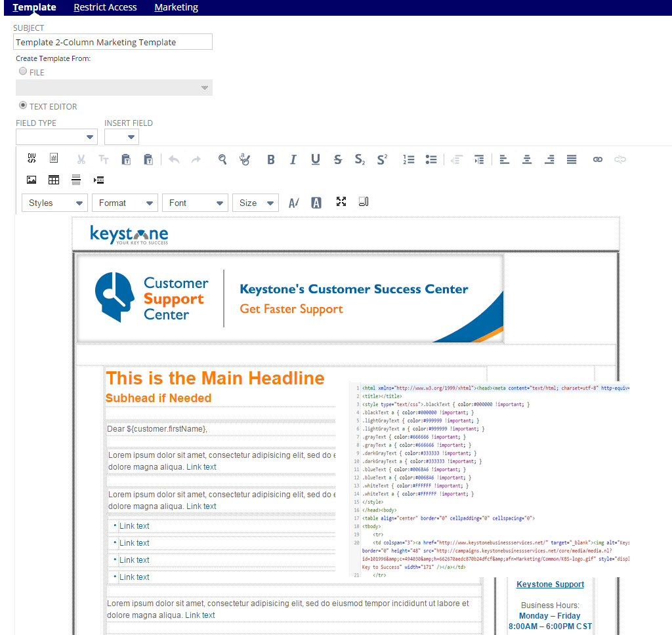Click the Customer Support Center banner
This screenshot has width=672, height=635.
(x=289, y=298)
